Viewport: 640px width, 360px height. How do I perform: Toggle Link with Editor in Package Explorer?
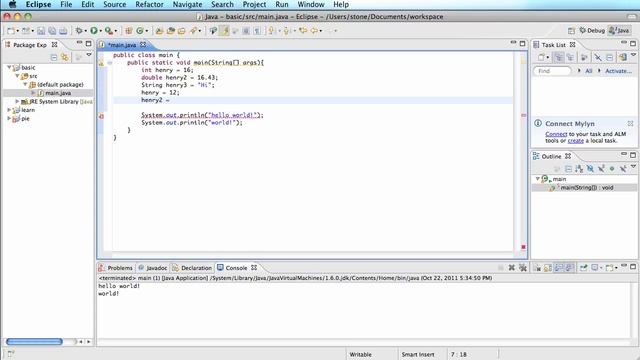pos(65,57)
